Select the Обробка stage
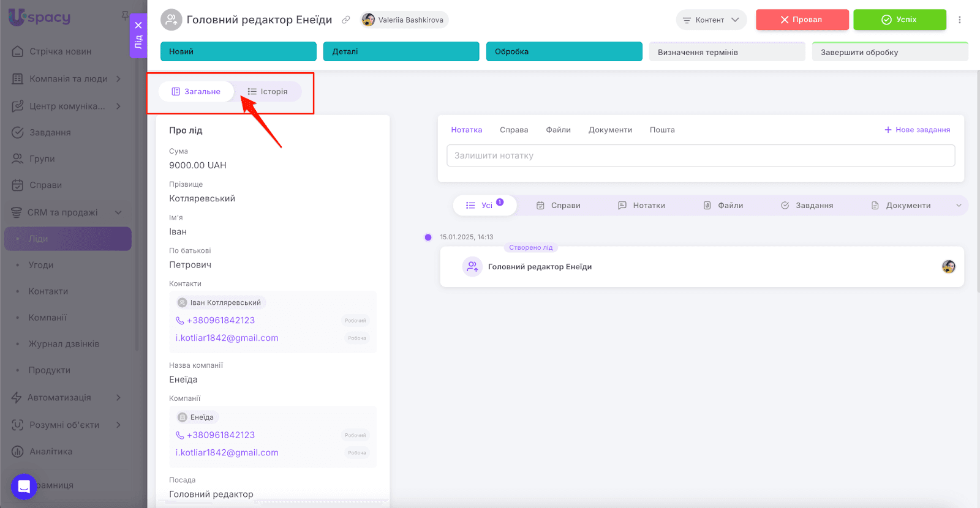This screenshot has height=508, width=980. point(564,51)
